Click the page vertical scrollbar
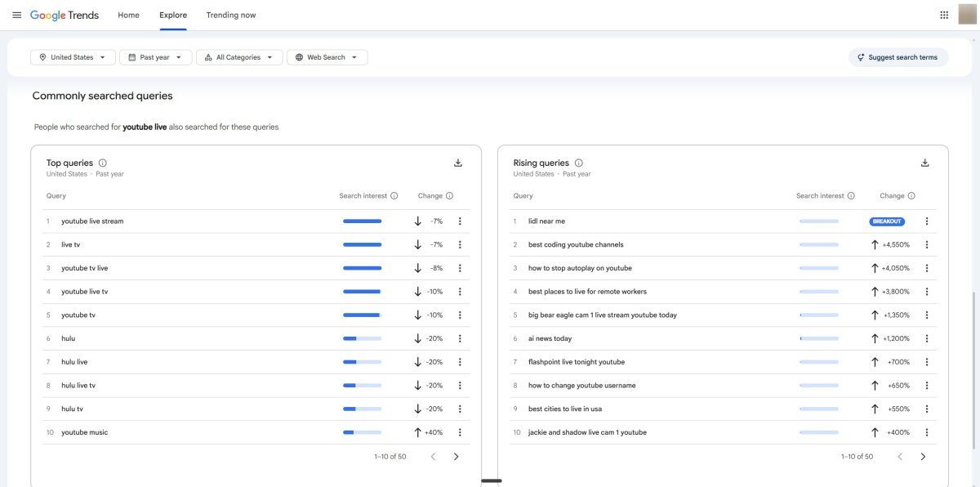The width and height of the screenshot is (980, 487). coord(975,371)
